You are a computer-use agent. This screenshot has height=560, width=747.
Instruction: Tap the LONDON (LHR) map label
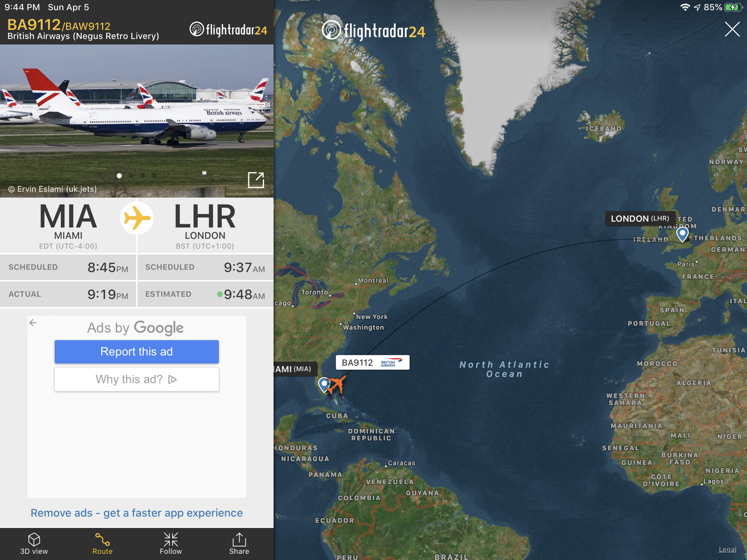pos(640,218)
